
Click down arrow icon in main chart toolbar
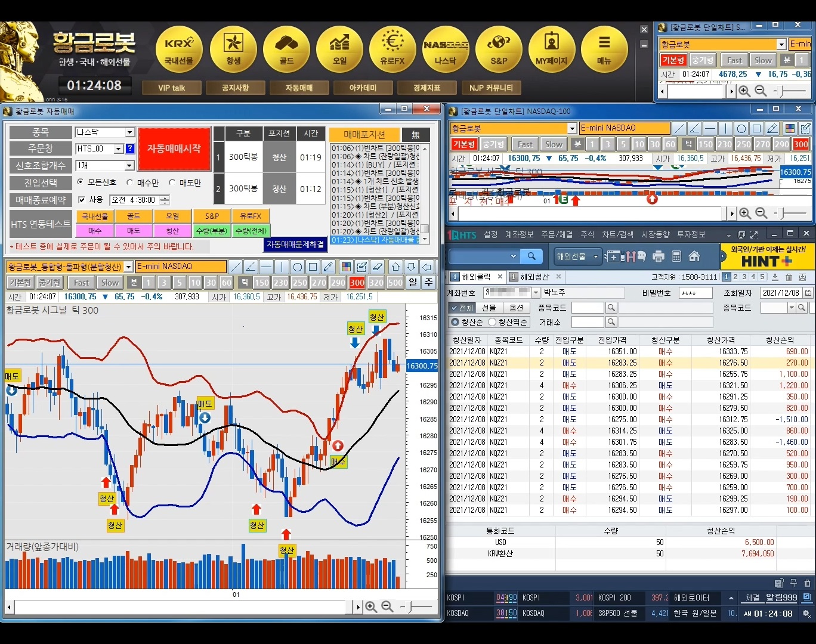pos(412,267)
